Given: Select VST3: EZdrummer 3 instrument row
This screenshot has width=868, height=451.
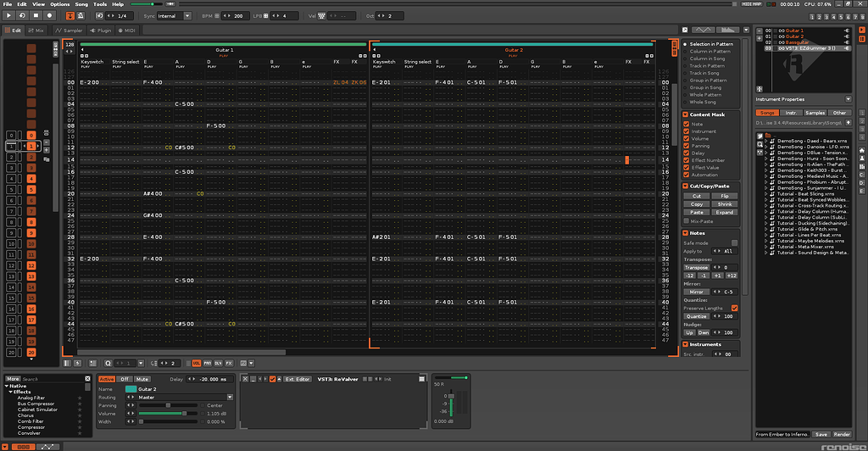Looking at the screenshot, I should pos(807,48).
